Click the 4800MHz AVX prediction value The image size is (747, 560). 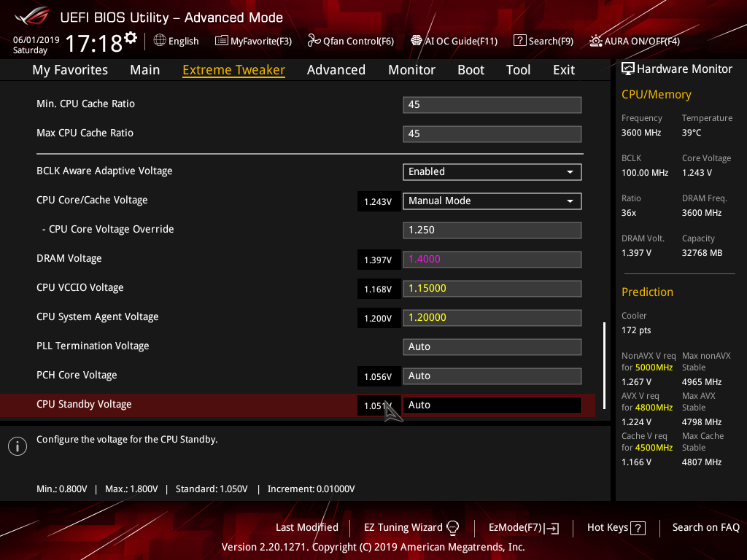pyautogui.click(x=654, y=408)
